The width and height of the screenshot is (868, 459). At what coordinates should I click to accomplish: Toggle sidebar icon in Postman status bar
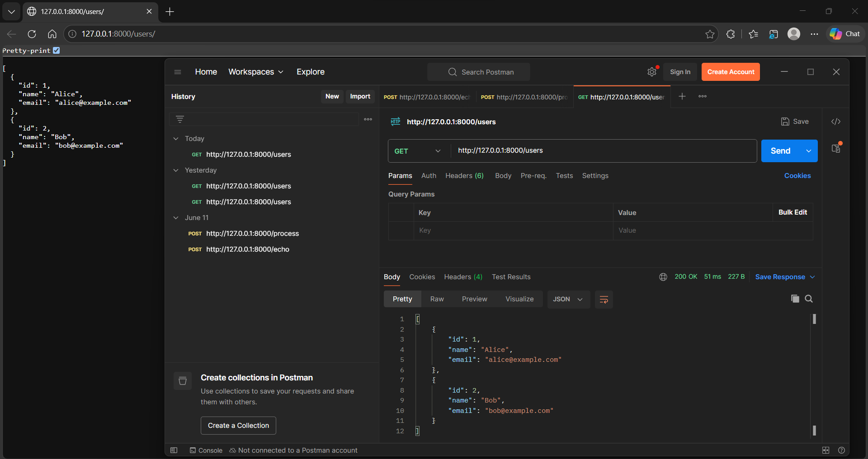click(x=174, y=450)
